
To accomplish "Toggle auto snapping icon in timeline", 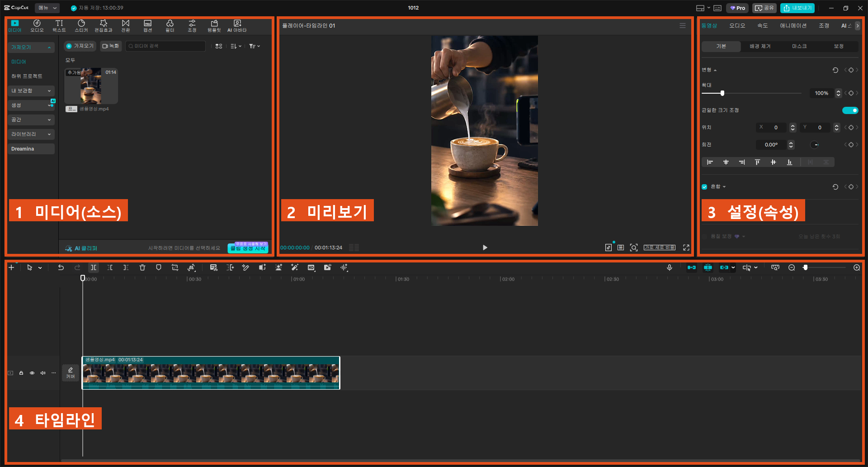I will [x=708, y=267].
